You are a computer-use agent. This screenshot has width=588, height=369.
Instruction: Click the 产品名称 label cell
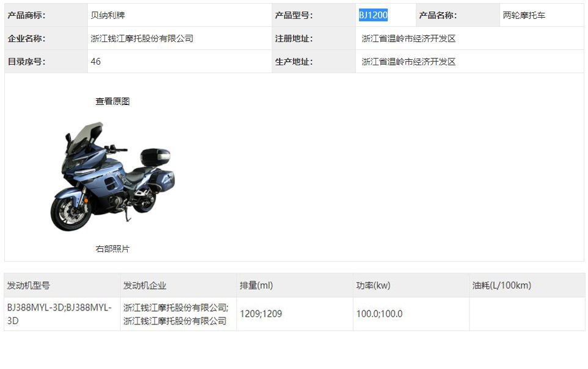pyautogui.click(x=438, y=15)
